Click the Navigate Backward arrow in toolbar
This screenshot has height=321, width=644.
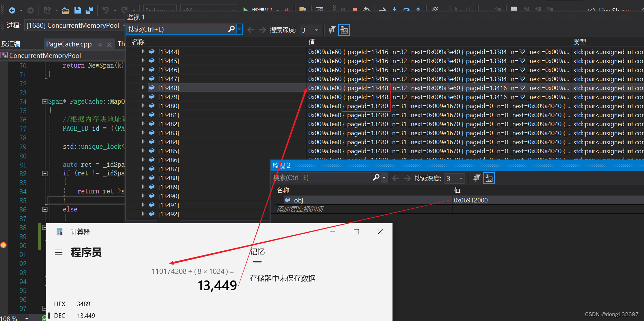12,10
